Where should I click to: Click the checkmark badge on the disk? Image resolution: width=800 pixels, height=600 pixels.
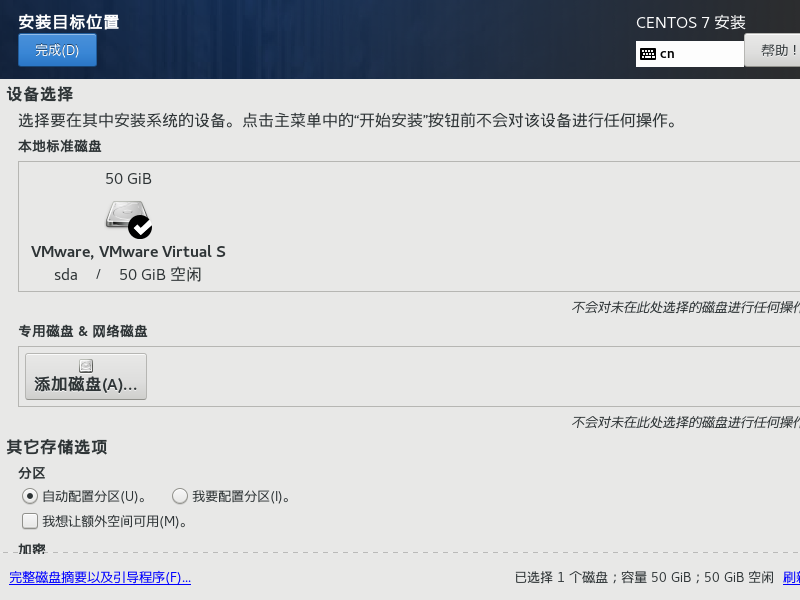pos(140,227)
